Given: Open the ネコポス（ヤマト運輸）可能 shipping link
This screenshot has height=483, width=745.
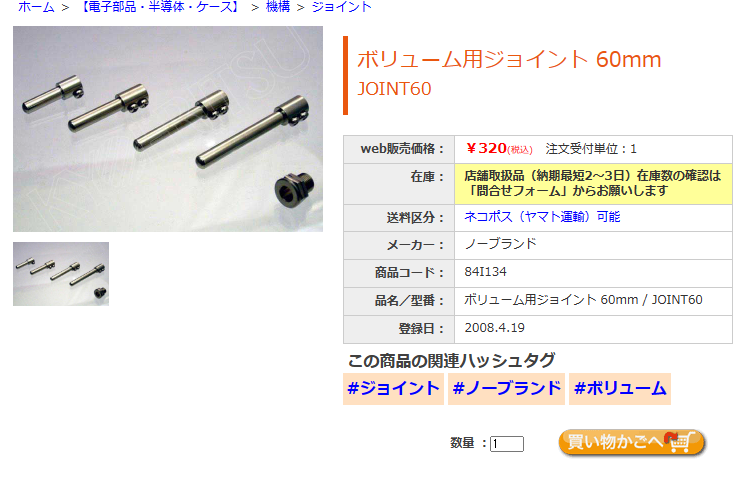Looking at the screenshot, I should point(542,217).
